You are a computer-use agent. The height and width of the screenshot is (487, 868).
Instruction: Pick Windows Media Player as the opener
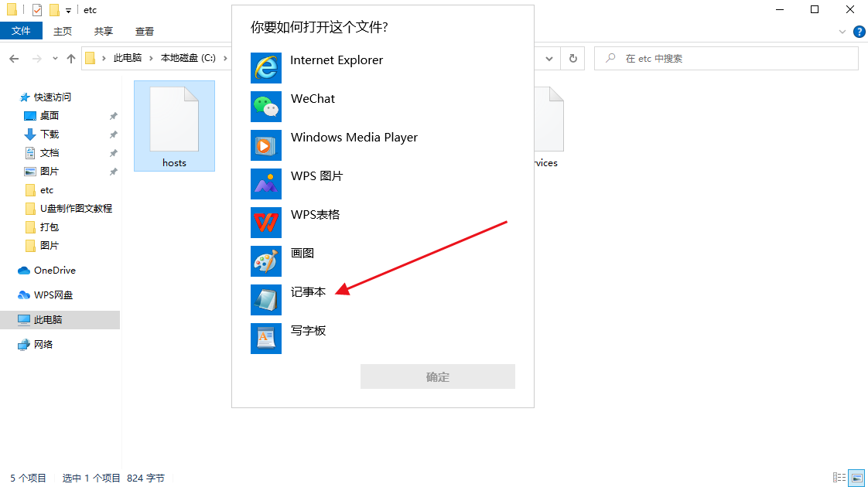(354, 137)
